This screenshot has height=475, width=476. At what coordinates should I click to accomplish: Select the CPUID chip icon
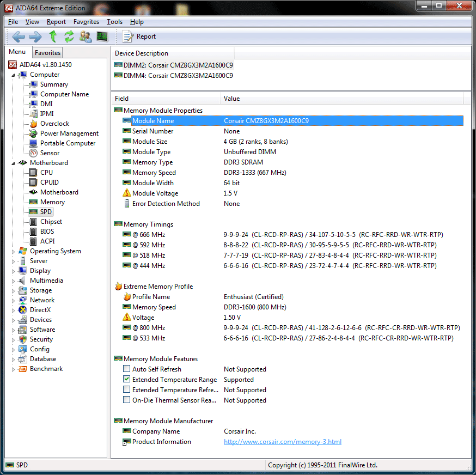tap(33, 182)
